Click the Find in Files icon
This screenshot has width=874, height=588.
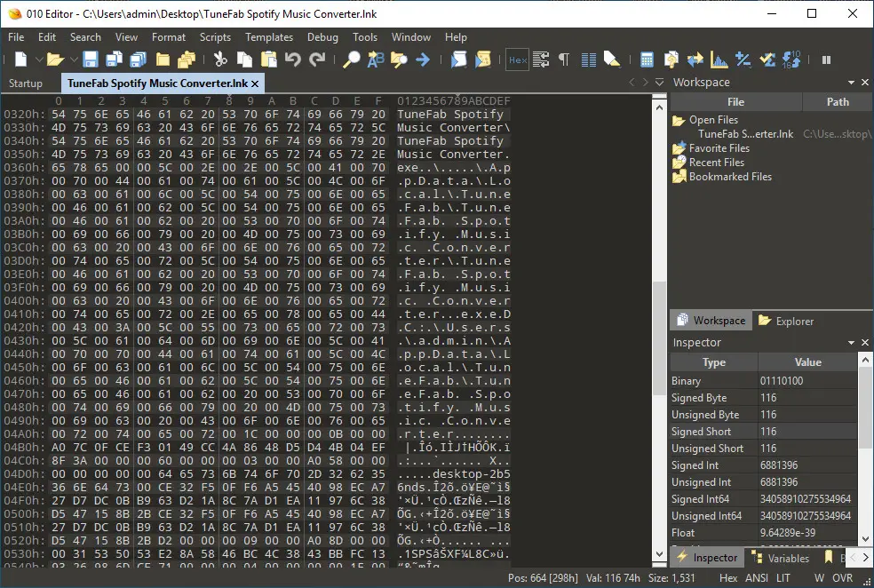tap(399, 60)
